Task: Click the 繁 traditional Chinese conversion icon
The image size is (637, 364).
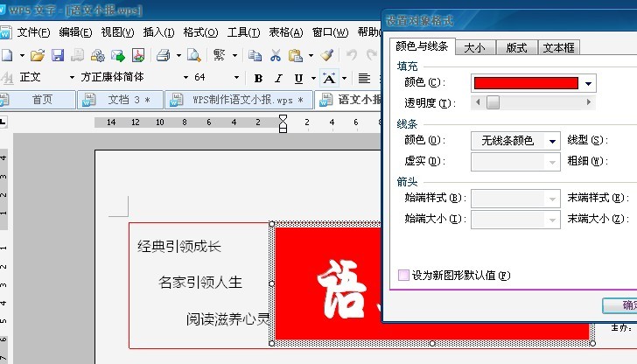Action: pos(220,55)
